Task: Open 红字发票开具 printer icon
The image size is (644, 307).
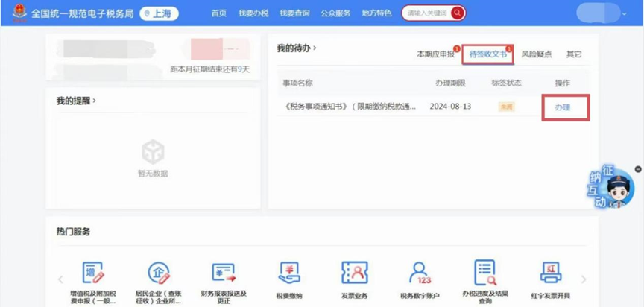Action: pos(550,273)
